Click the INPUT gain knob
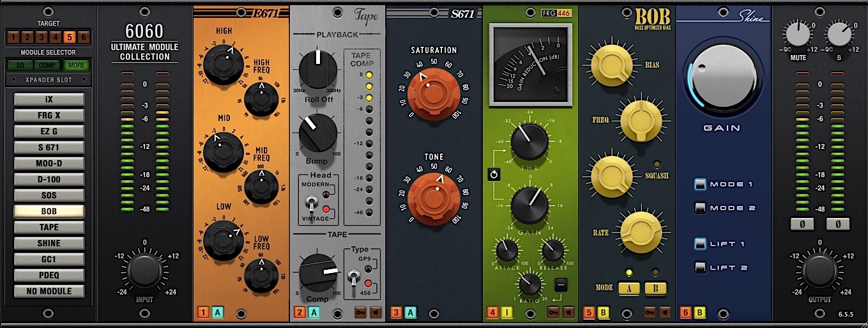 (x=145, y=271)
